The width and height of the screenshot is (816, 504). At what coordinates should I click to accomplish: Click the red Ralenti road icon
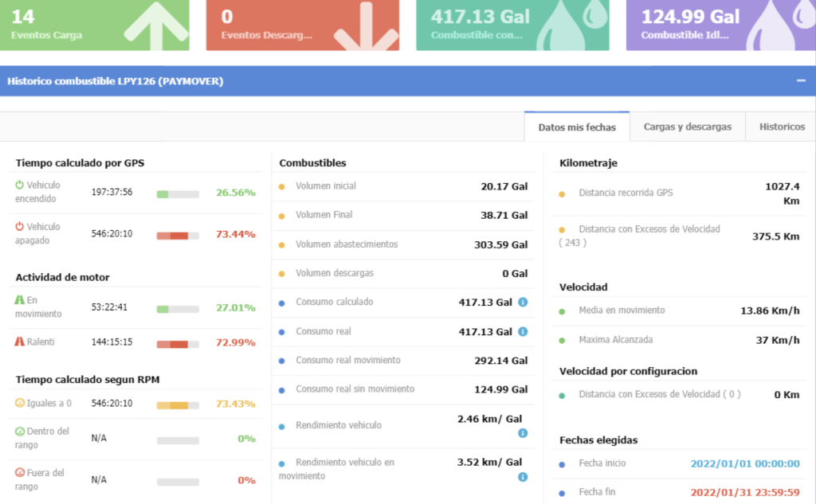[x=20, y=342]
